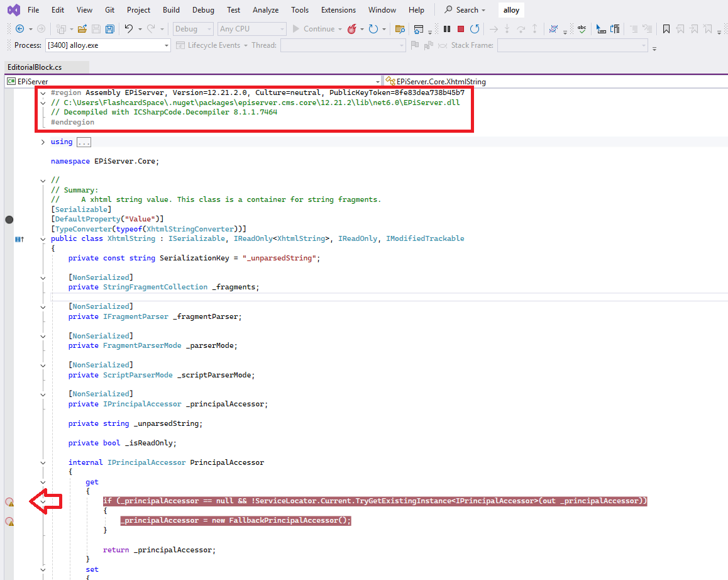The height and width of the screenshot is (580, 728).
Task: Click the Open File folder icon
Action: point(82,29)
